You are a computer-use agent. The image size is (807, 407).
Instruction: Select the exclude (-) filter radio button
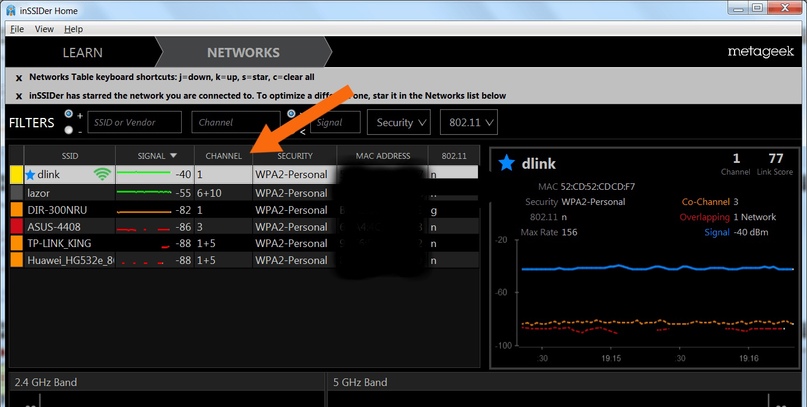(x=68, y=130)
